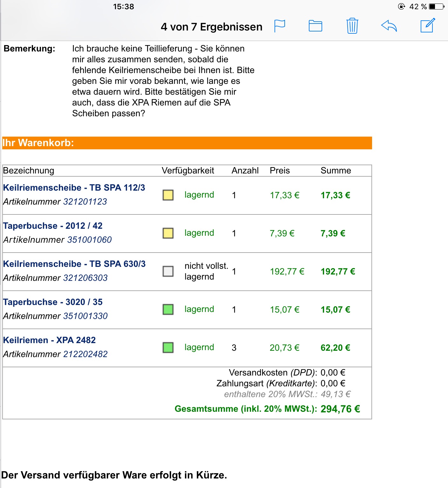
Task: Open Taperbuchse - 2012 / 42 product
Action: pyautogui.click(x=53, y=226)
